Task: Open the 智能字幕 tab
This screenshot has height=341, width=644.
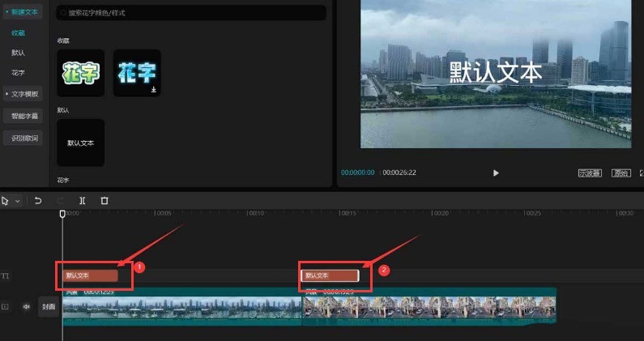Action: [x=24, y=116]
